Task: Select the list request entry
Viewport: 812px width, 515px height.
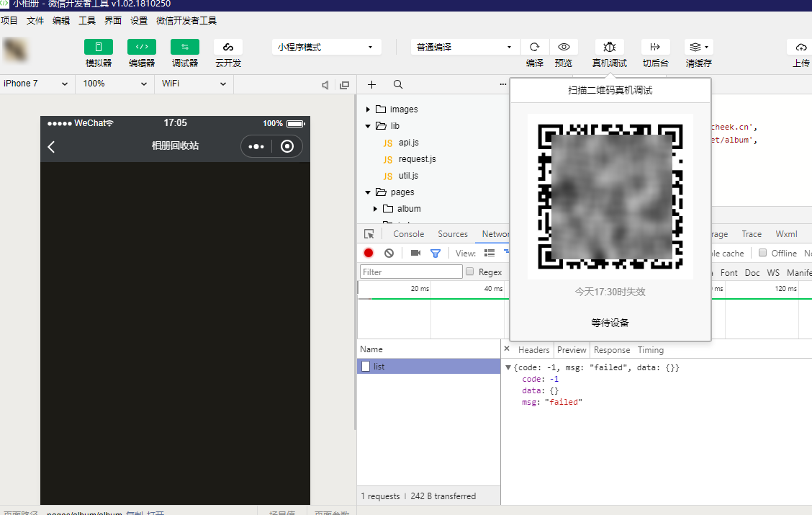Action: coord(379,367)
